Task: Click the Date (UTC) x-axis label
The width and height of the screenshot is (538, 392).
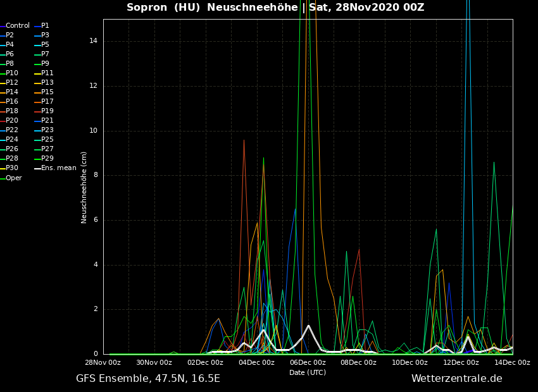Action: [308, 373]
